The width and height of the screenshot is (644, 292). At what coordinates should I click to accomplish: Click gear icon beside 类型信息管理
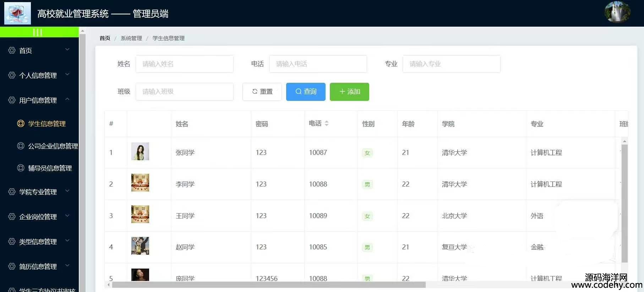point(12,242)
